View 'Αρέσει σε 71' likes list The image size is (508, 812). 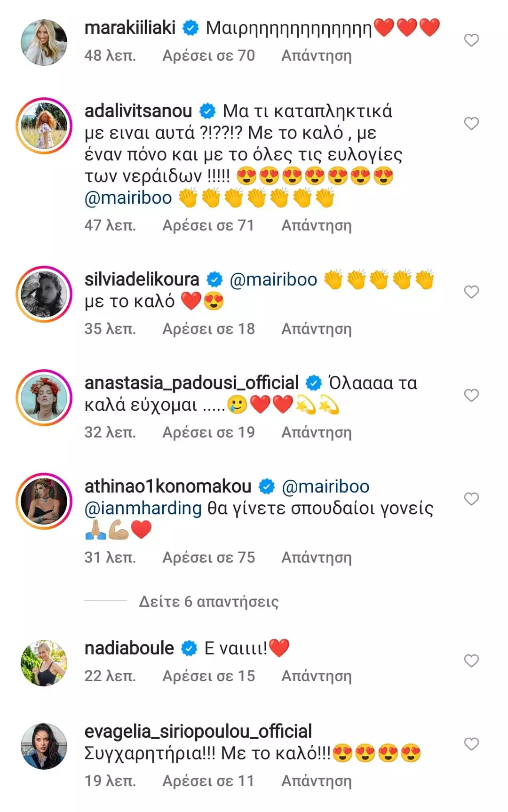[x=208, y=225]
